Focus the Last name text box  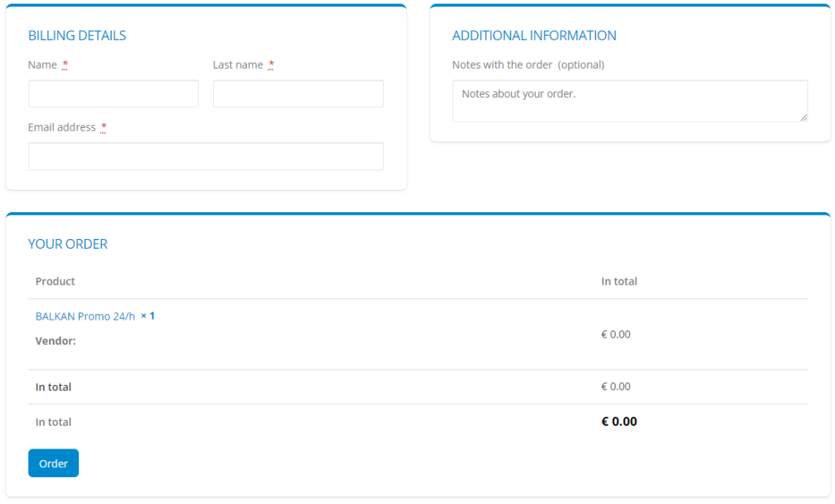pos(298,94)
